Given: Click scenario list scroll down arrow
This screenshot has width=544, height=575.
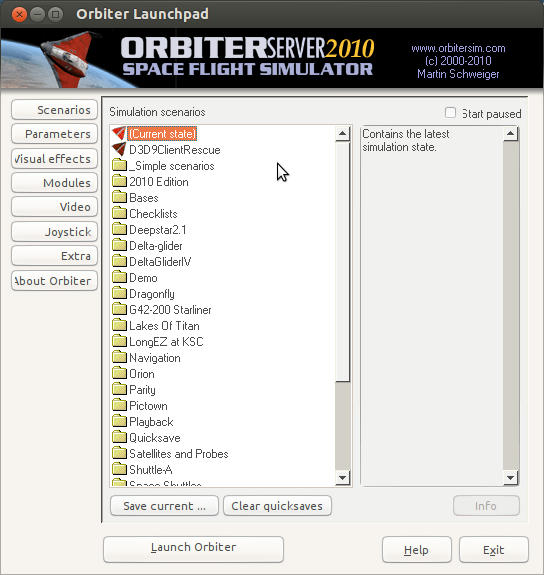Looking at the screenshot, I should 343,477.
